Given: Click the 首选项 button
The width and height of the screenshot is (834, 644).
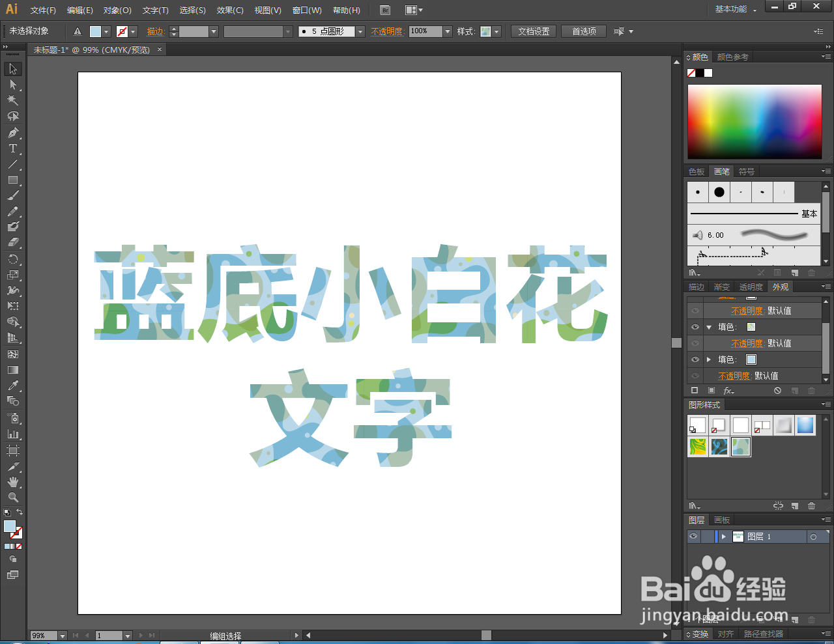Looking at the screenshot, I should 583,31.
